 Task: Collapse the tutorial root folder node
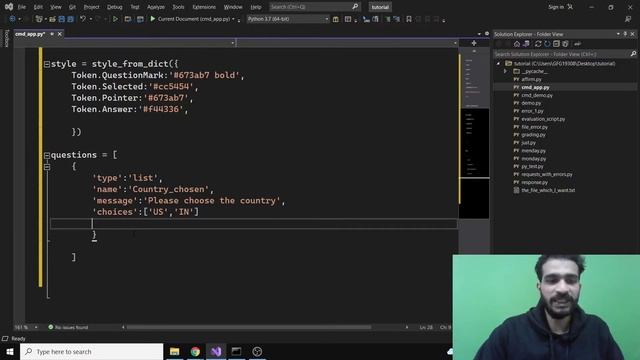click(x=498, y=64)
